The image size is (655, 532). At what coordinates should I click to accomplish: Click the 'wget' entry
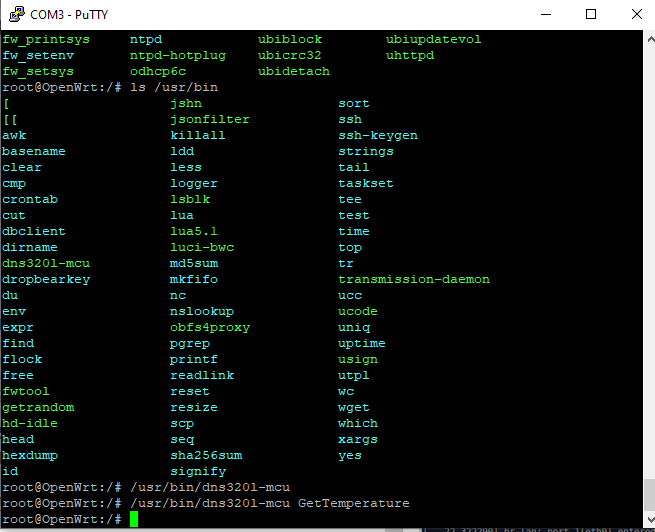[353, 408]
